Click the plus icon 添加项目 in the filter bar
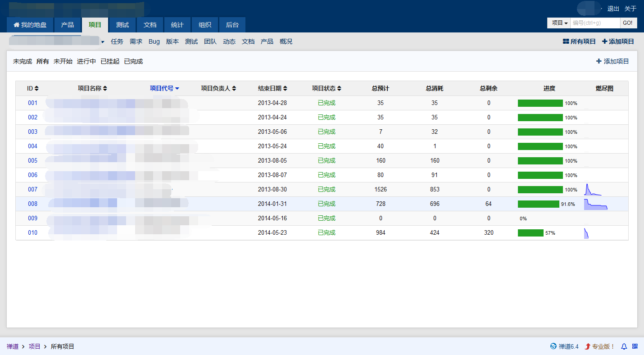Image resolution: width=644 pixels, height=355 pixels. point(599,61)
